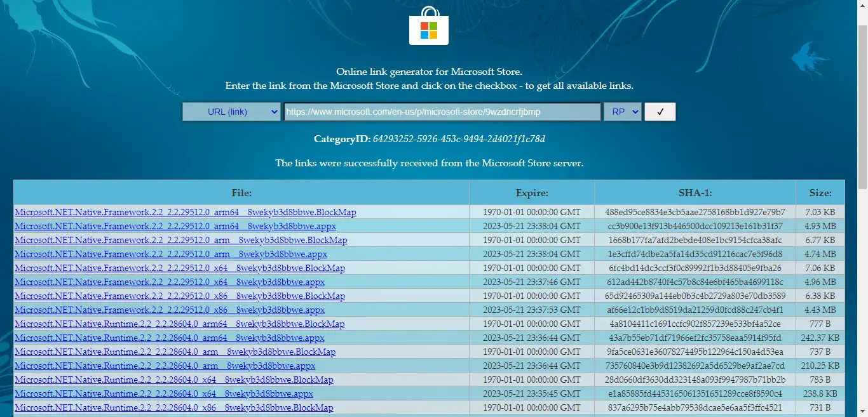Open the URL (link) type dropdown
868x417 pixels.
pos(231,112)
